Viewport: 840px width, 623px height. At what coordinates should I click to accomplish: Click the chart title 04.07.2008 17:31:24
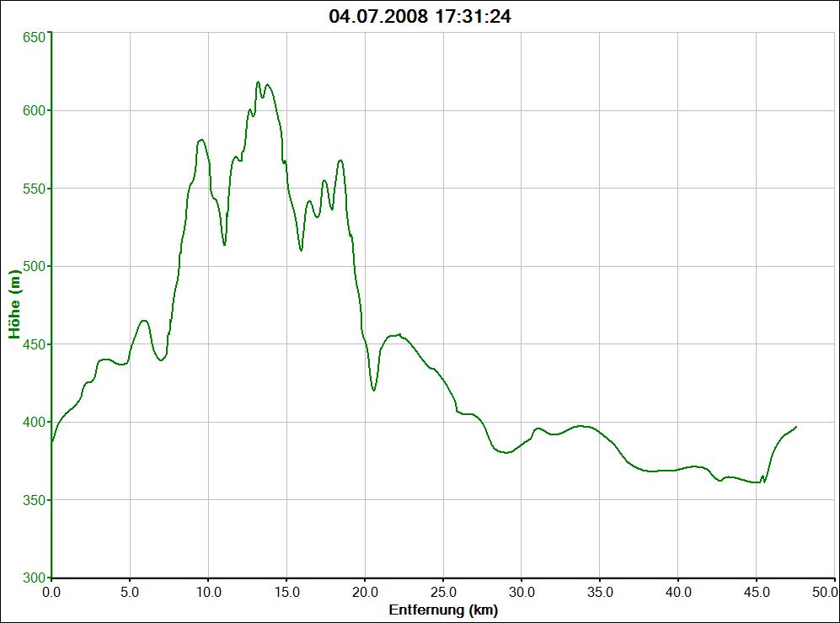[420, 16]
